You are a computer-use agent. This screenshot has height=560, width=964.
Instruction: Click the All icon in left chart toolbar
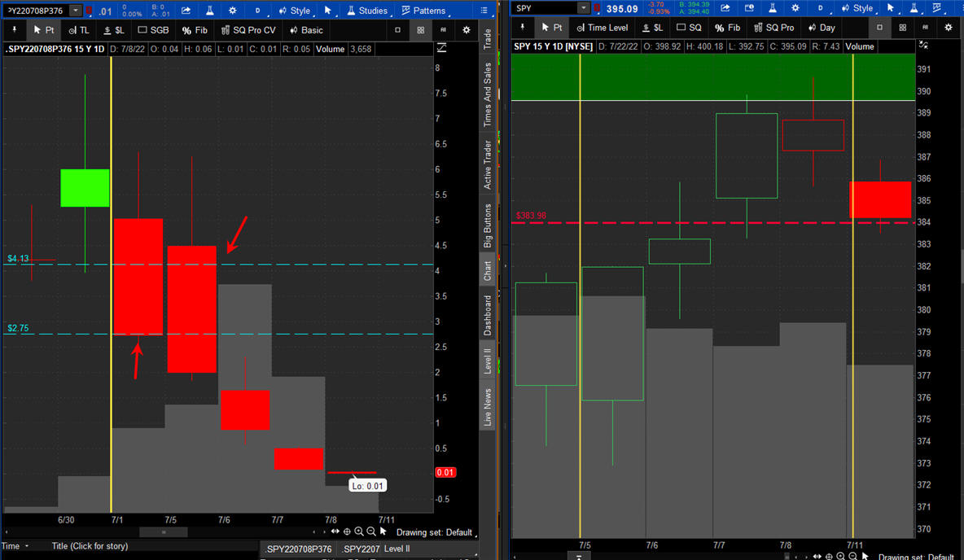(443, 29)
